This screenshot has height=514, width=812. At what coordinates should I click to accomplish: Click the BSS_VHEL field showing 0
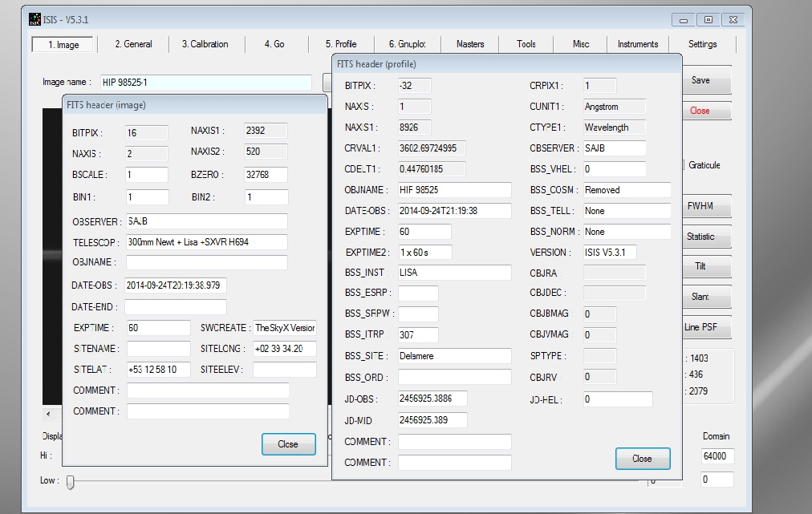coord(615,168)
